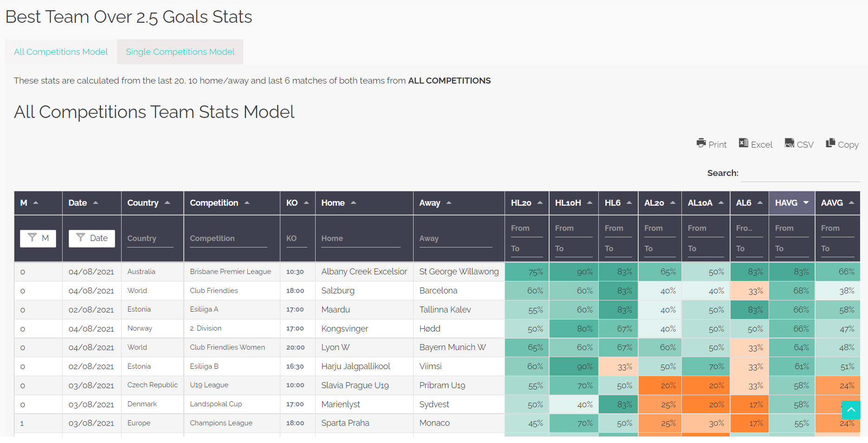Switch to the All Competitions Model tab
Screen dimensions: 868x443
(60, 52)
